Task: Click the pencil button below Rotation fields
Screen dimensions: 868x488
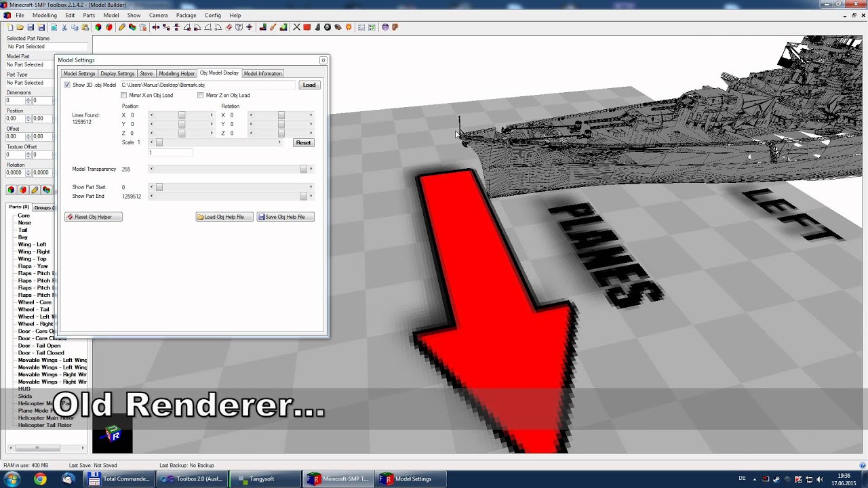Action: tap(35, 190)
